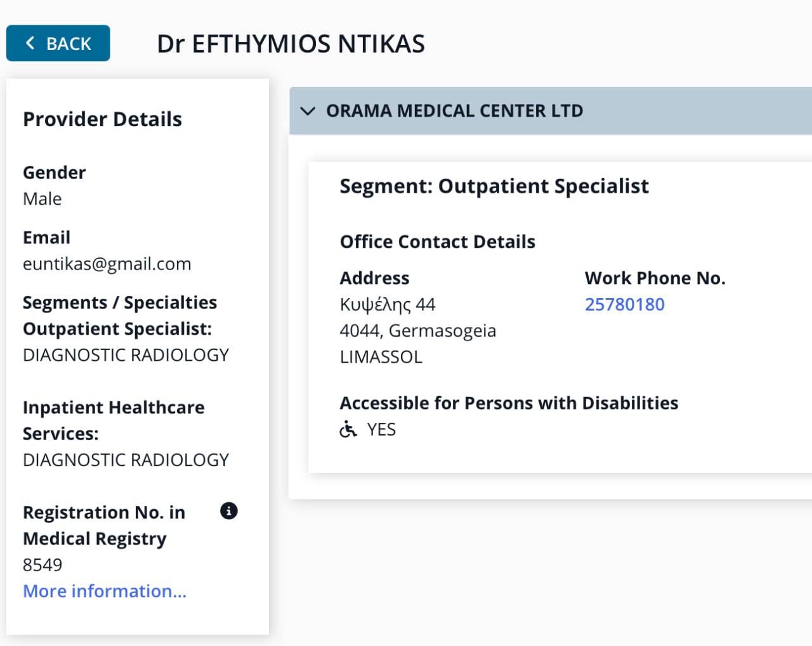Click DIAGNOSTIC RADIOLOGY under Outpatient Specialist

126,355
